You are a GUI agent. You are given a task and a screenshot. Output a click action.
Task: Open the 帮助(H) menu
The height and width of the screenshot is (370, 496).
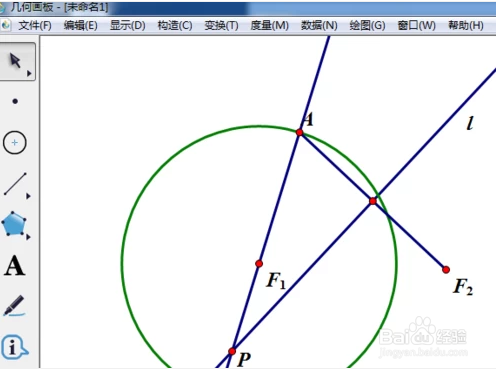pos(466,25)
